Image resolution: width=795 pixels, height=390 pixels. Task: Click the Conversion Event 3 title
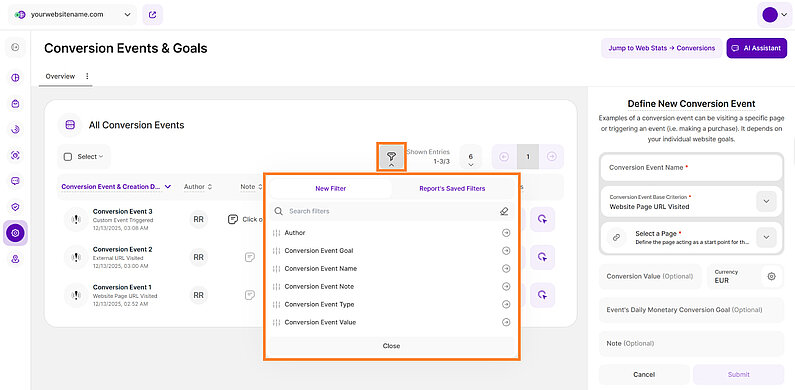click(123, 211)
